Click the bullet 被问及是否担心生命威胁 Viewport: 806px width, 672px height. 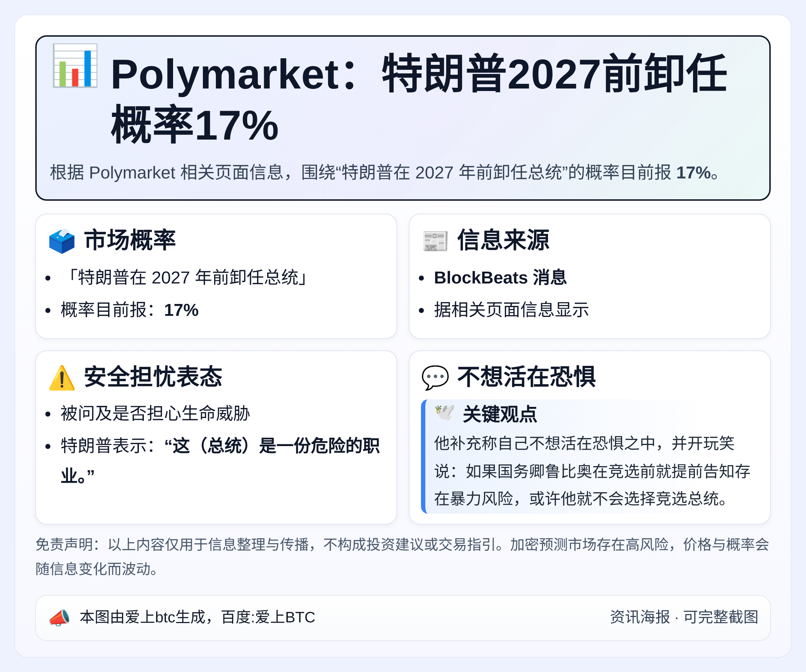click(155, 414)
